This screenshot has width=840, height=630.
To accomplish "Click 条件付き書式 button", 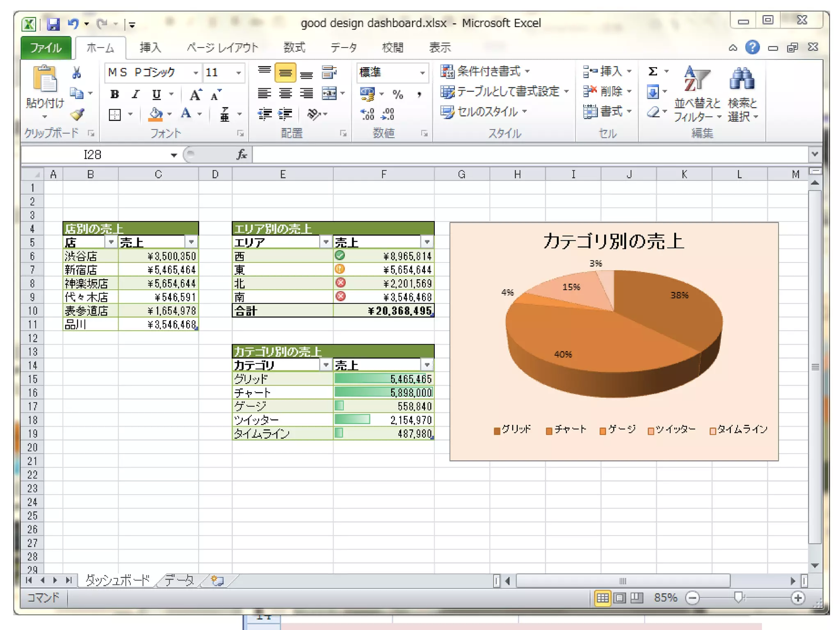I will click(484, 71).
